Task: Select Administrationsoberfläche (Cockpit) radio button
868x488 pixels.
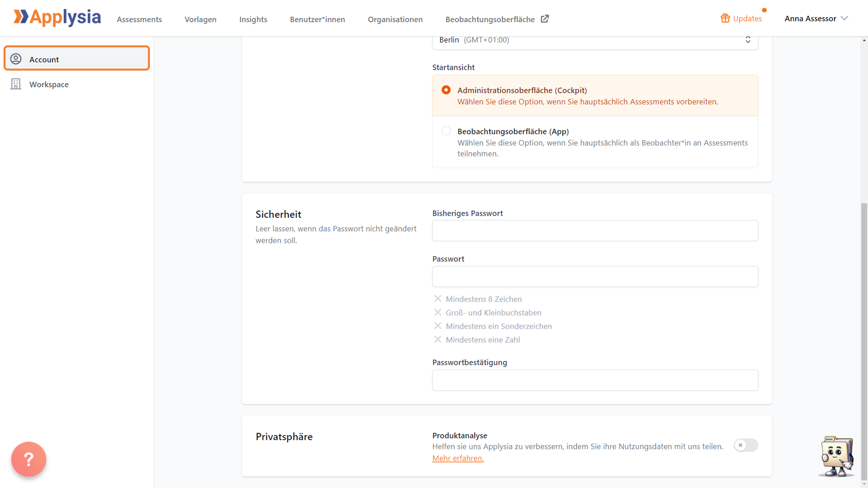Action: tap(446, 90)
